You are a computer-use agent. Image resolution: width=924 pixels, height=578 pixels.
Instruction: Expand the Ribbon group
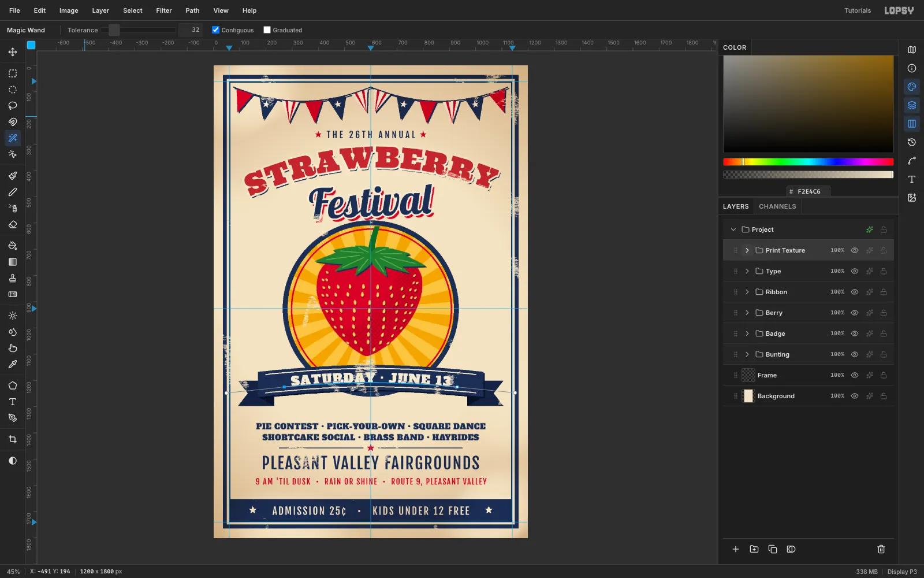pyautogui.click(x=747, y=292)
